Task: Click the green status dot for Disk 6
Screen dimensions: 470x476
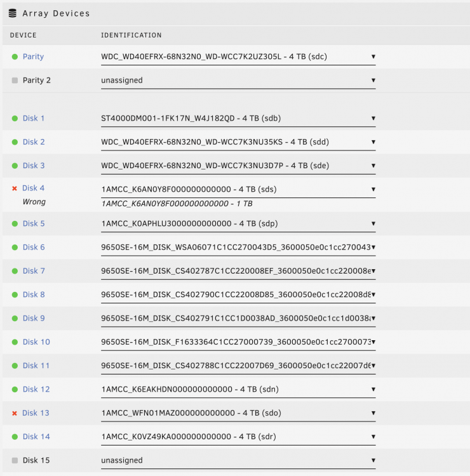Action: pos(15,248)
